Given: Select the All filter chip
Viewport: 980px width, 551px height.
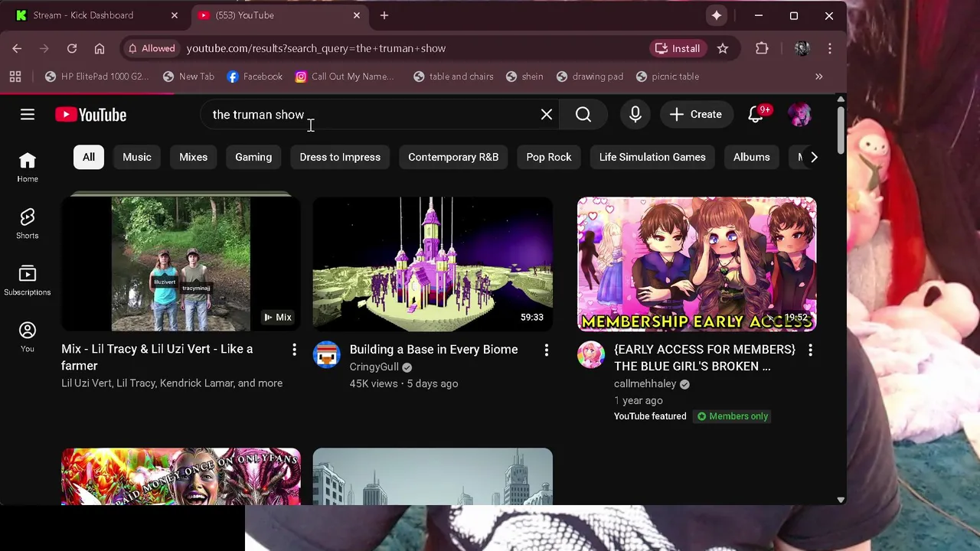Looking at the screenshot, I should (89, 157).
